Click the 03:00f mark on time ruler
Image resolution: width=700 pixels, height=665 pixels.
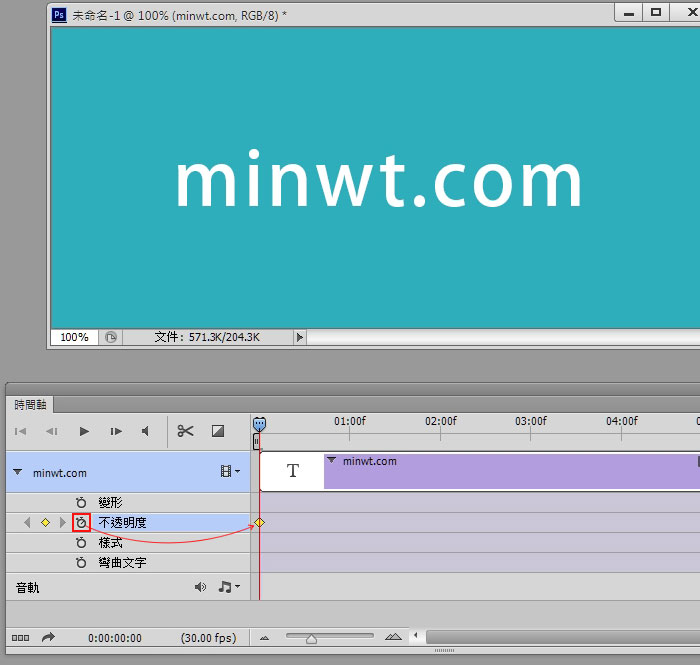tap(530, 421)
